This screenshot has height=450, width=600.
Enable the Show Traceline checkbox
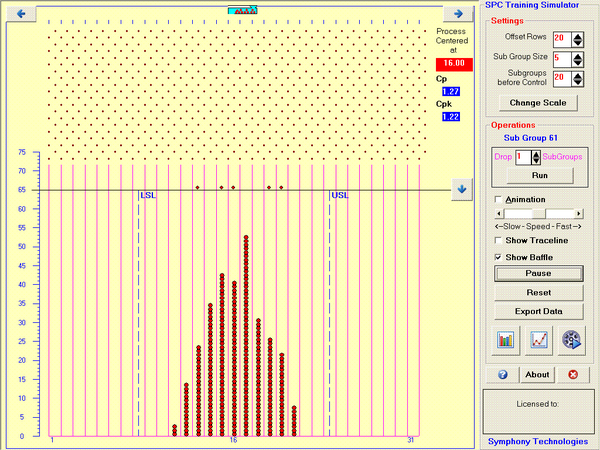(x=498, y=240)
